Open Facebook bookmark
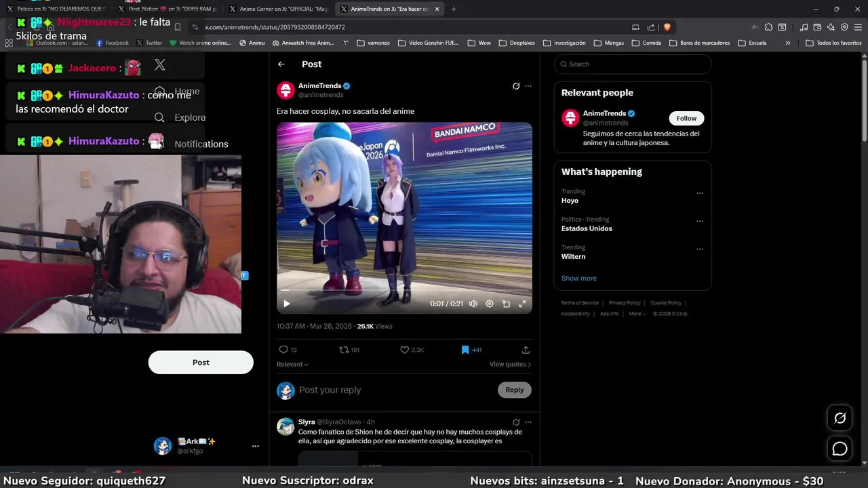 113,43
